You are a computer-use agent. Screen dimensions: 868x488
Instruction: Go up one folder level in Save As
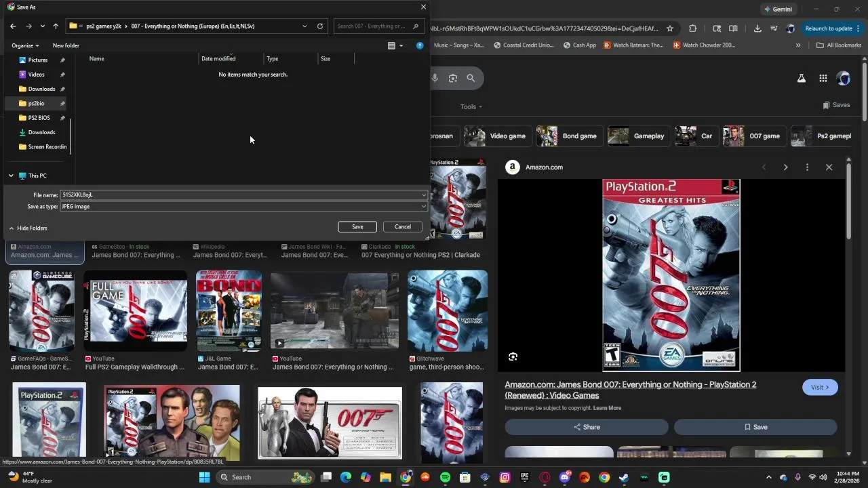(x=56, y=26)
